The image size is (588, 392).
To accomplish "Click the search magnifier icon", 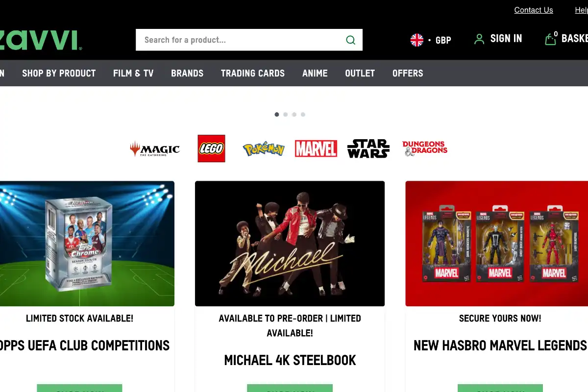I will click(x=350, y=40).
